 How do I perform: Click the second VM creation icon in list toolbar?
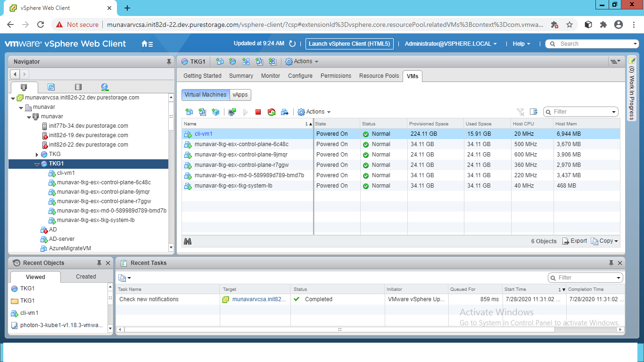coord(202,112)
